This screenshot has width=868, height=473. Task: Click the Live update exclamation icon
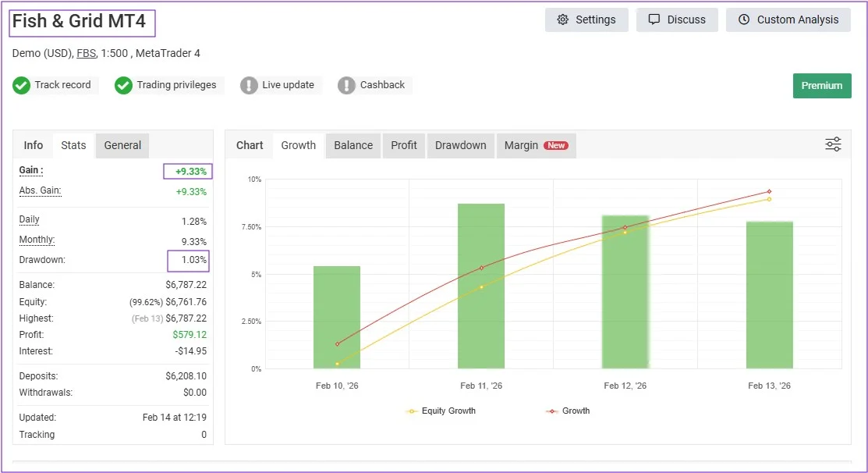pyautogui.click(x=249, y=85)
